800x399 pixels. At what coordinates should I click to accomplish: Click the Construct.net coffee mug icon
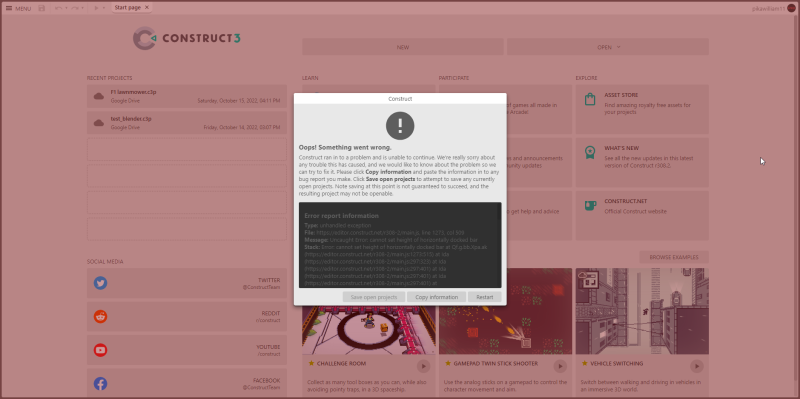[590, 205]
